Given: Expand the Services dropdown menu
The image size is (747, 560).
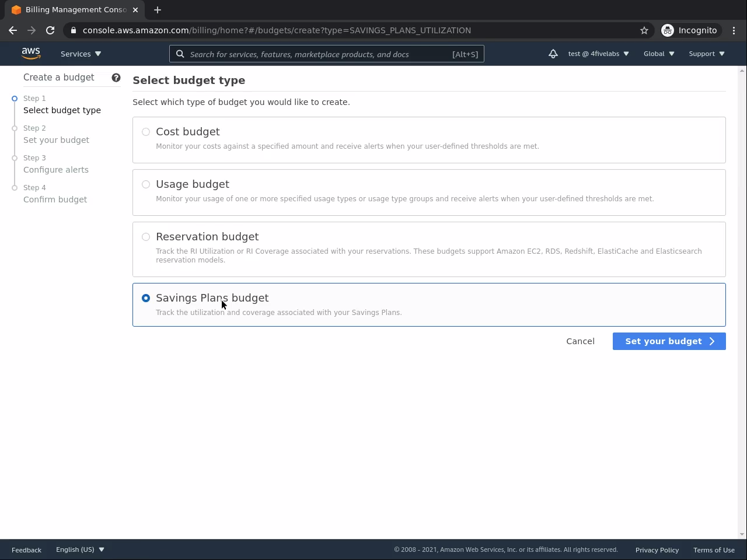Looking at the screenshot, I should tap(81, 54).
